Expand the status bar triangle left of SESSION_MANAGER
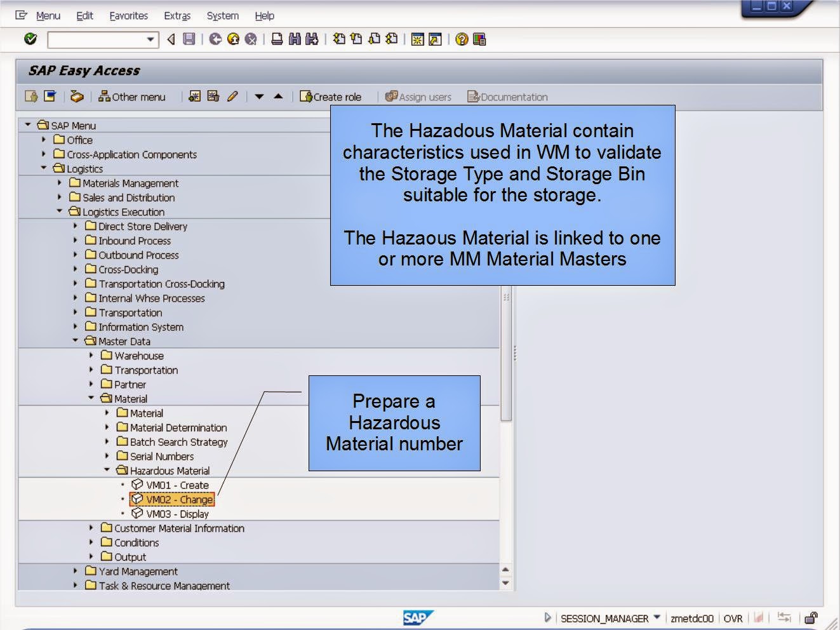Screen dimensions: 840x630 coord(548,617)
